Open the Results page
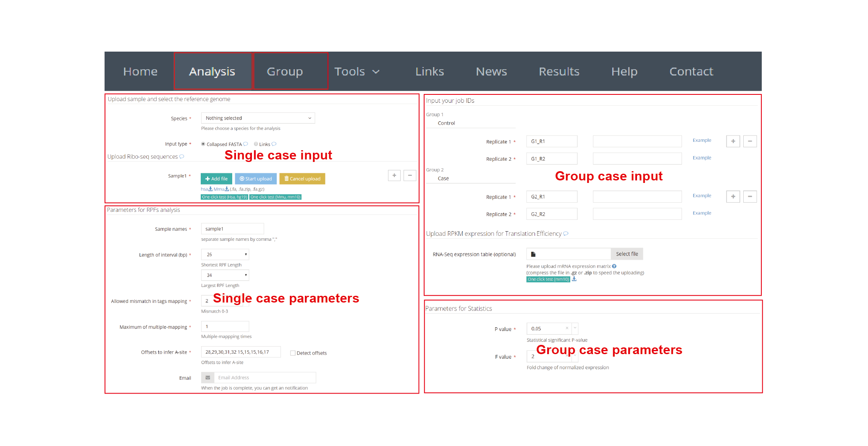The width and height of the screenshot is (868, 446). [x=559, y=71]
